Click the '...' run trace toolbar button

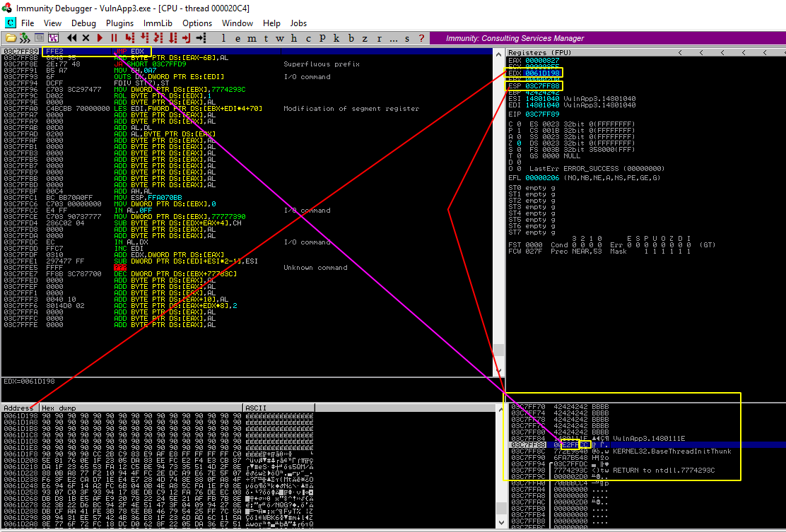point(394,38)
